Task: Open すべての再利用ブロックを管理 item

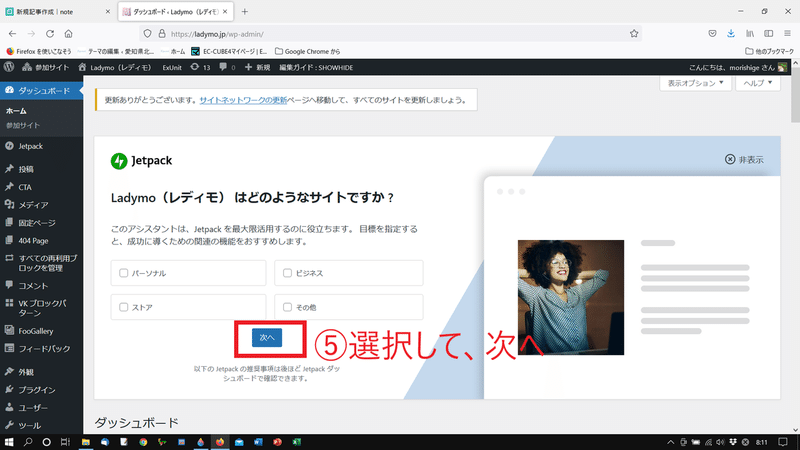Action: pos(41,263)
